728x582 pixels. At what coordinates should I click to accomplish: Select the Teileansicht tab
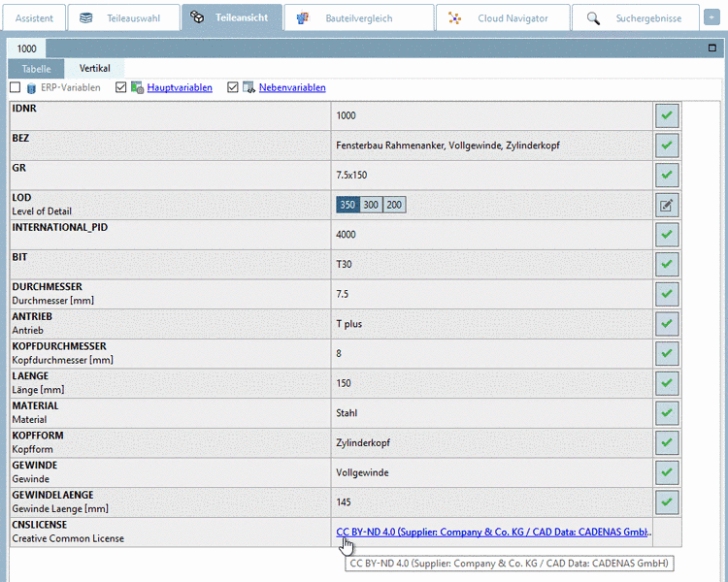232,17
